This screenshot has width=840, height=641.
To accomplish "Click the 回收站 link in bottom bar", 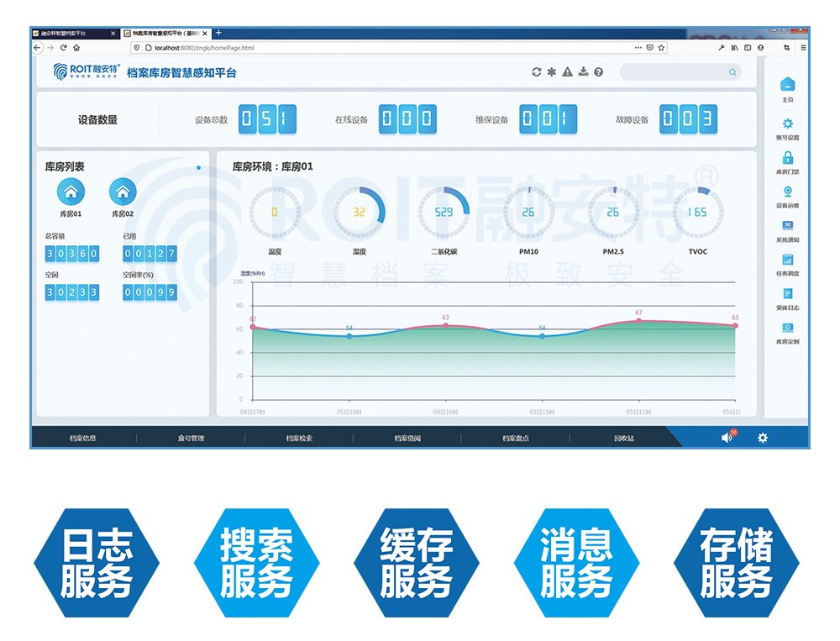I will (623, 439).
